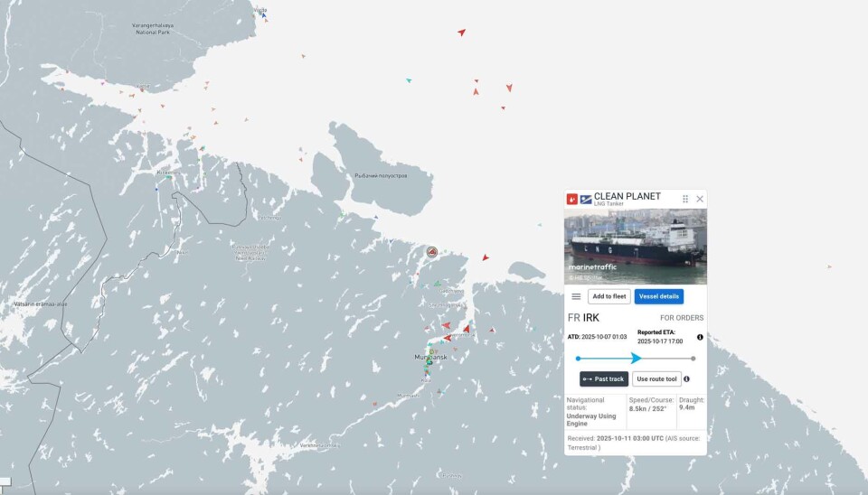Click the CLEAN PLANET vessel name title
The width and height of the screenshot is (868, 495).
coord(627,196)
